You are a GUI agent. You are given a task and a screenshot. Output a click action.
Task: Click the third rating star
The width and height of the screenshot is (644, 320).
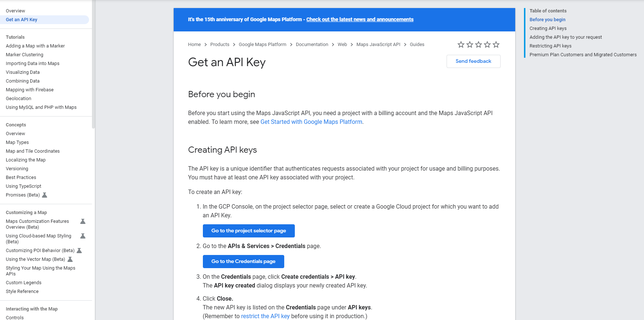click(x=478, y=45)
